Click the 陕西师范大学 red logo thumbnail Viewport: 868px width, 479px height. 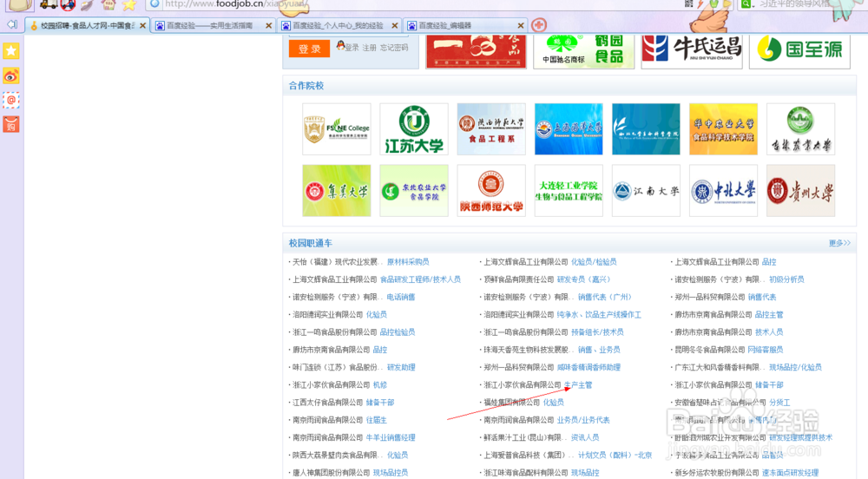click(x=491, y=190)
